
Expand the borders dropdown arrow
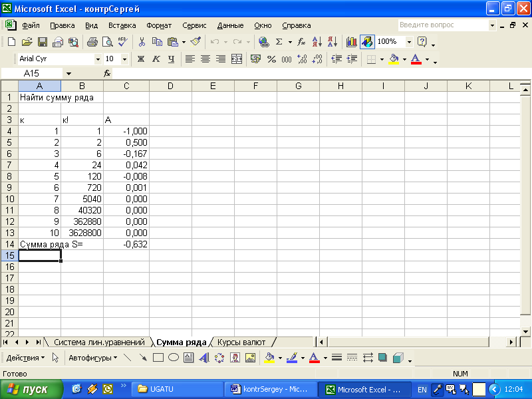(382, 59)
